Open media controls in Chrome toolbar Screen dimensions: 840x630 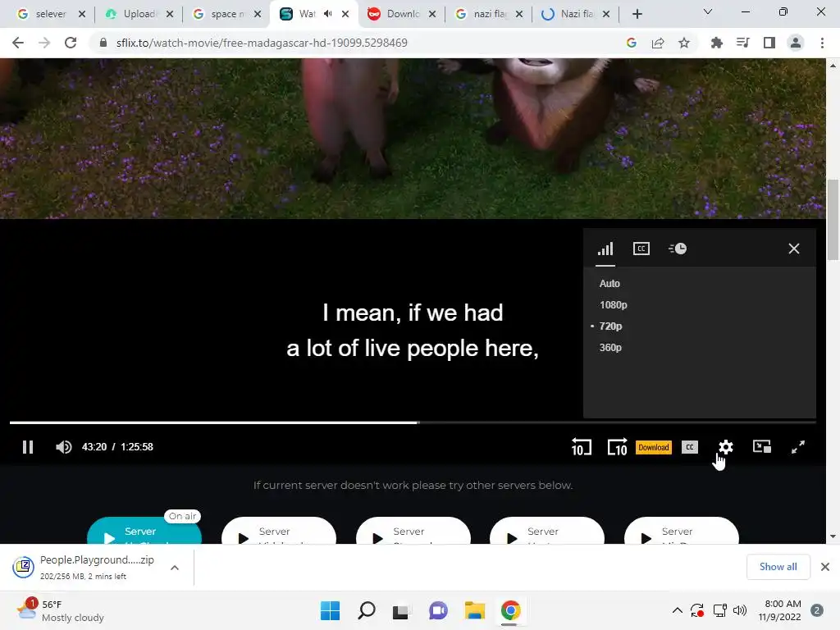coord(742,43)
